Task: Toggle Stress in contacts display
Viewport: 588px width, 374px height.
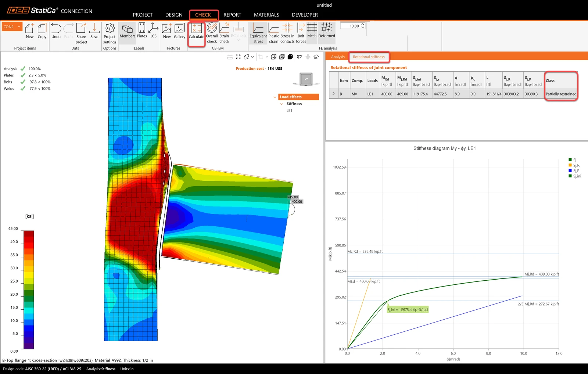Action: click(287, 33)
